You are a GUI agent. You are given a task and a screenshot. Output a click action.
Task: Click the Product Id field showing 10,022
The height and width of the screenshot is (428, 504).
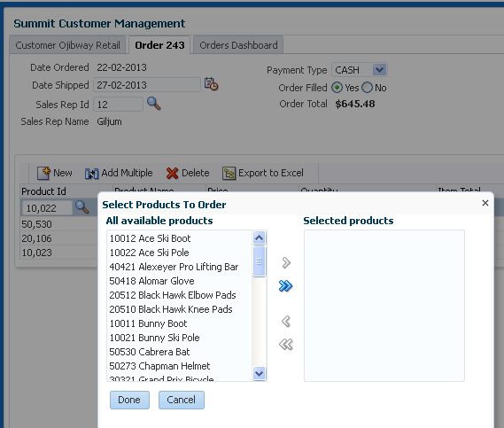[x=47, y=208]
